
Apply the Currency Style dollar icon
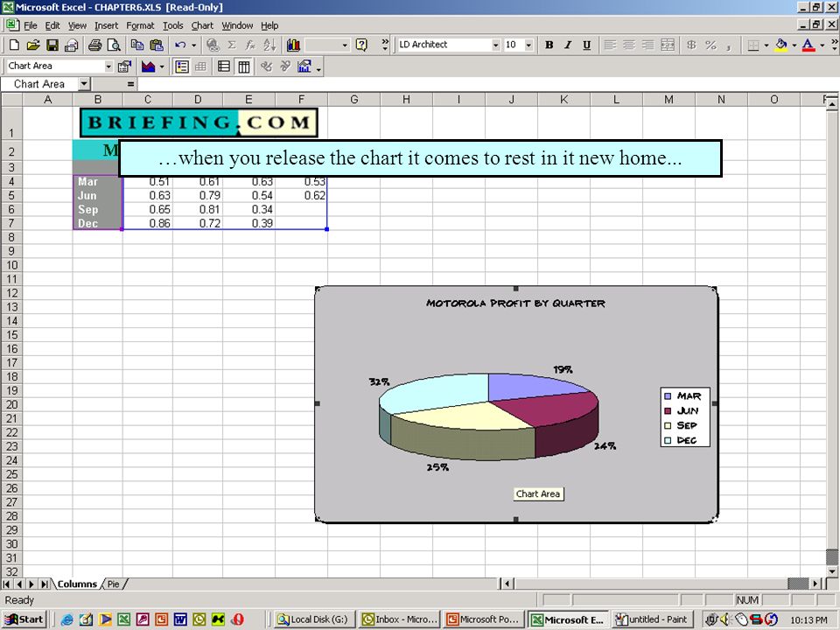coord(691,45)
